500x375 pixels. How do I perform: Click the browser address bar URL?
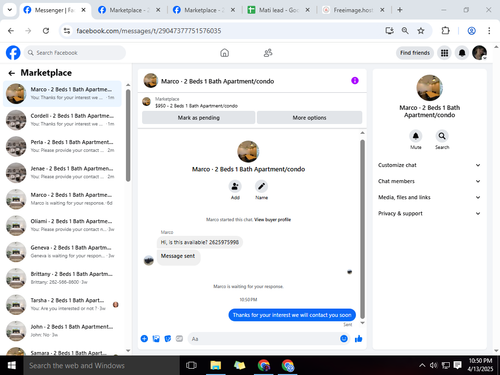[149, 31]
